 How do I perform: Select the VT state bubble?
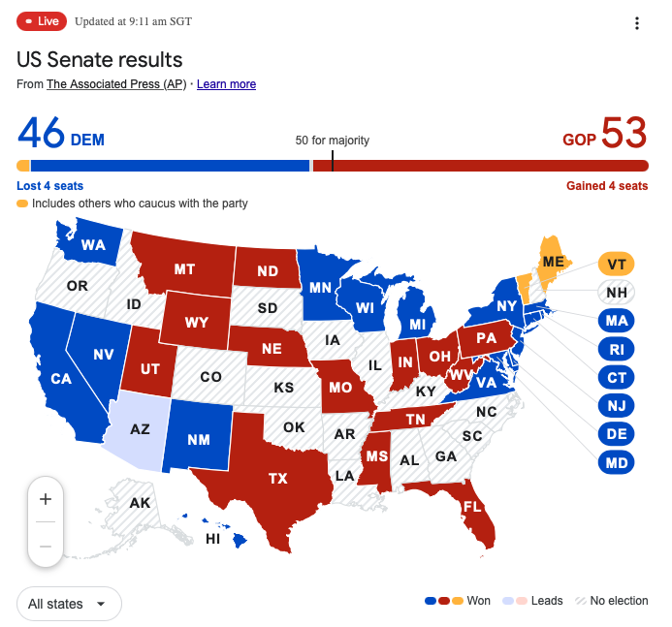616,264
